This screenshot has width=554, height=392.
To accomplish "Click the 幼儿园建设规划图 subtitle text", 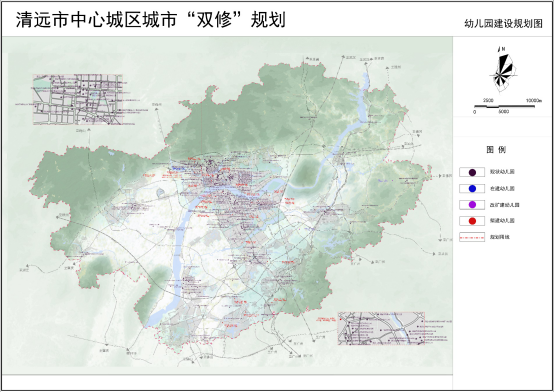I will 503,24.
